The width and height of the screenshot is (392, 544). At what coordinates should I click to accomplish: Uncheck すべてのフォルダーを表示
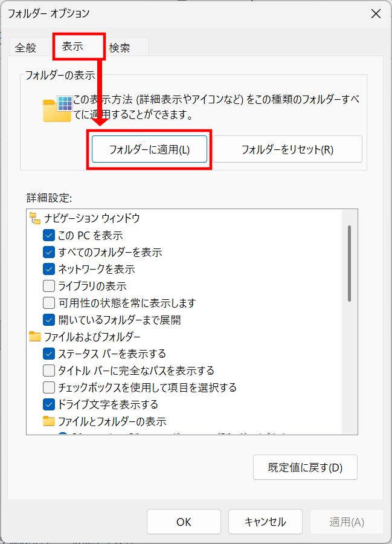pos(49,252)
